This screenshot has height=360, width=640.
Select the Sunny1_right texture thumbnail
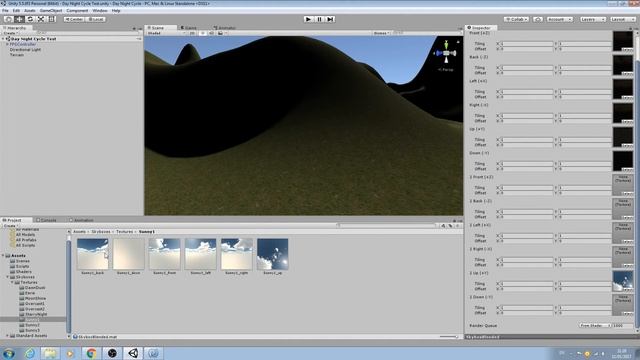(237, 254)
